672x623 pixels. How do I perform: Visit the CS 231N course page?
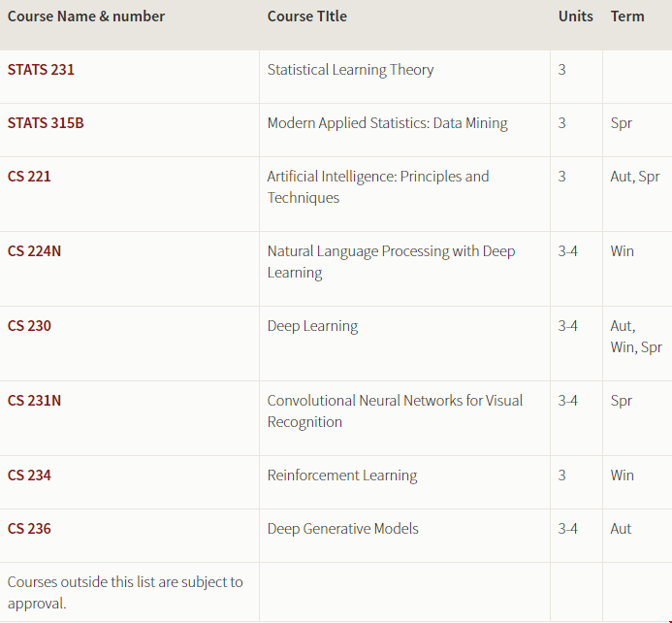tap(34, 401)
